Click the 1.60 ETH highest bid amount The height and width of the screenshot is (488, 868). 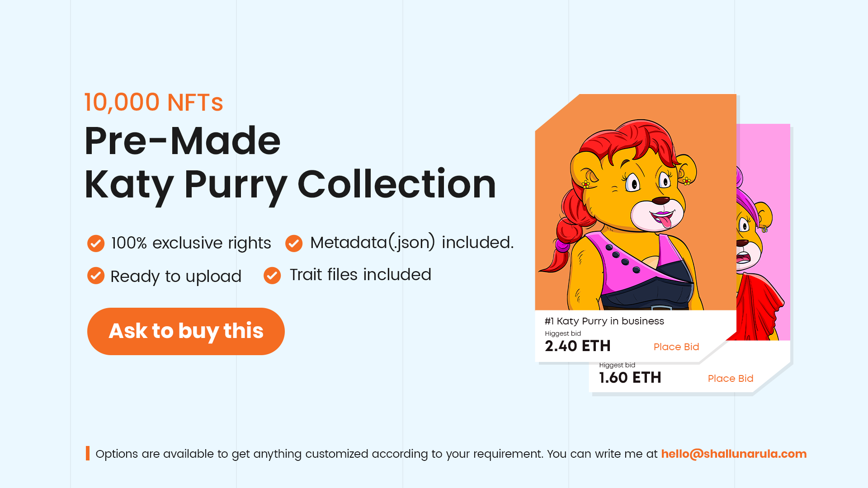coord(630,378)
